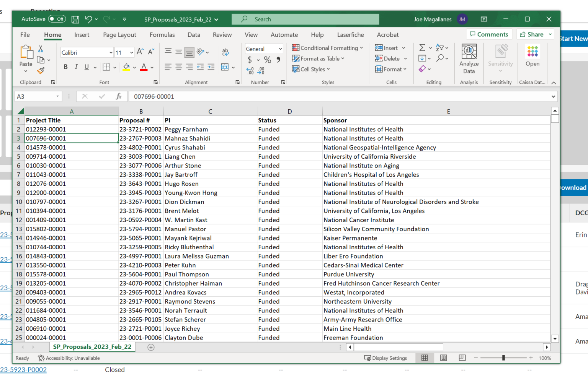Expand the Calibri font name dropdown
Image resolution: width=588 pixels, height=377 pixels.
tap(110, 52)
